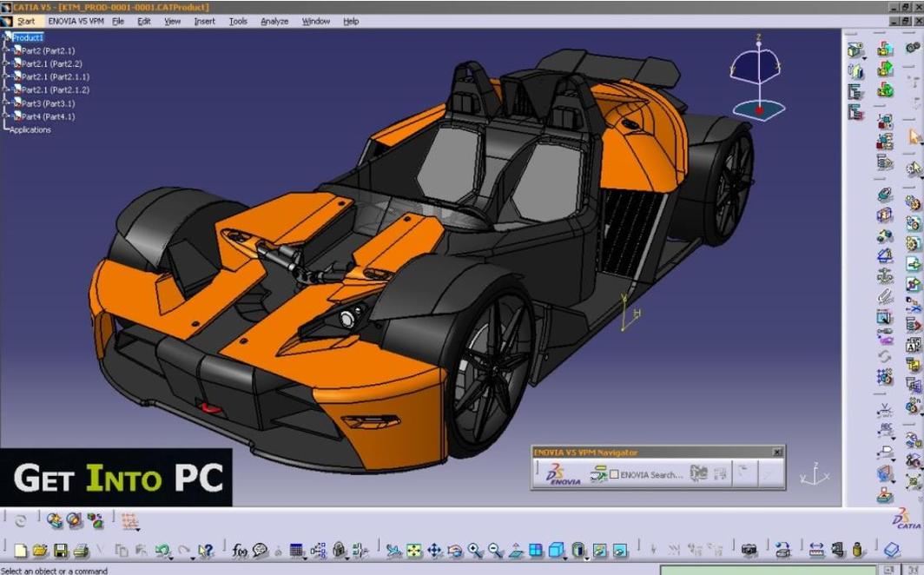The width and height of the screenshot is (924, 575).
Task: Open the Insert menu
Action: [x=203, y=21]
